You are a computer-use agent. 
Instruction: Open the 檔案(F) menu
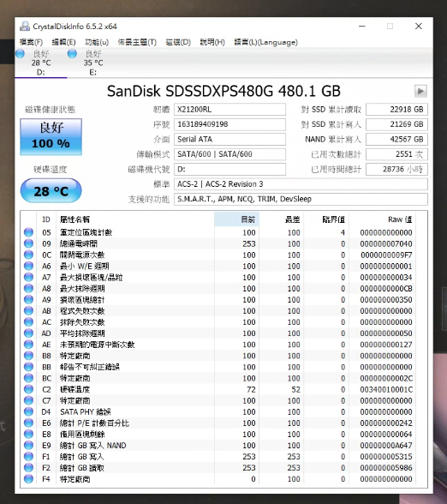31,42
